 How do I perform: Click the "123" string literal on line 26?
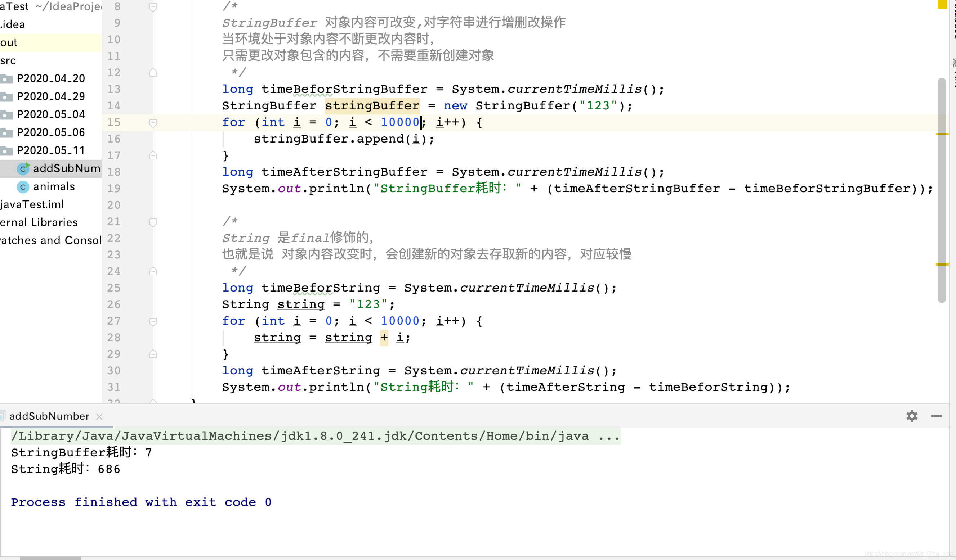tap(368, 304)
